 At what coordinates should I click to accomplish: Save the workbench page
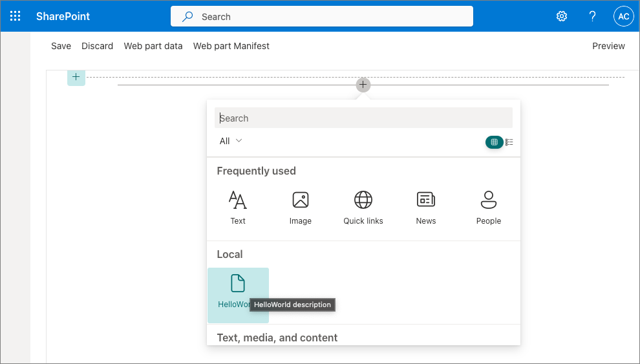tap(61, 46)
